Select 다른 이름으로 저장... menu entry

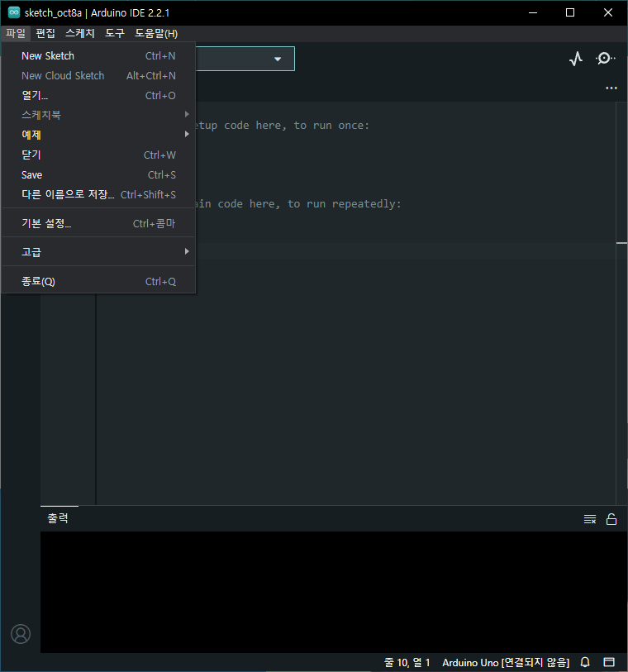tap(98, 194)
